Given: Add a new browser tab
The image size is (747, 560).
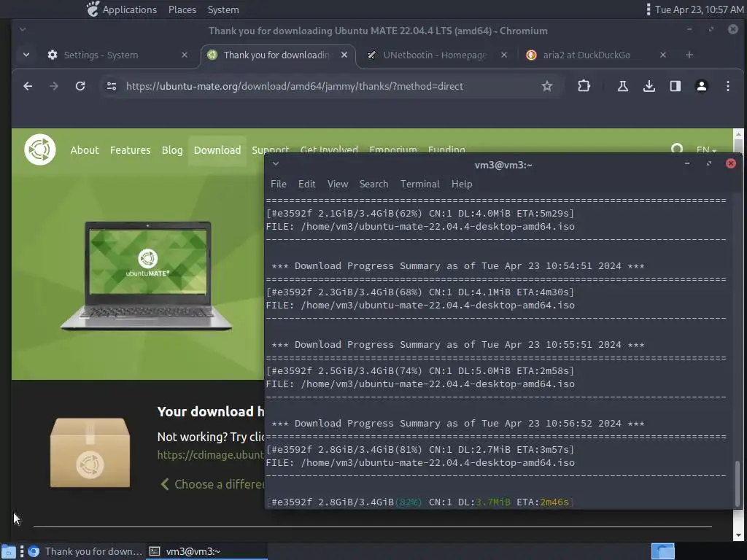Looking at the screenshot, I should pyautogui.click(x=689, y=55).
